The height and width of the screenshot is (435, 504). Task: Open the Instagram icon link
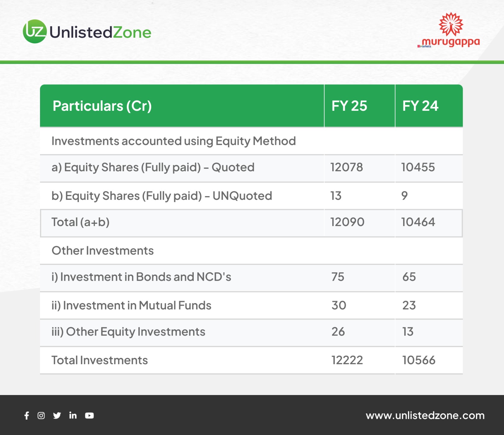[x=41, y=415]
